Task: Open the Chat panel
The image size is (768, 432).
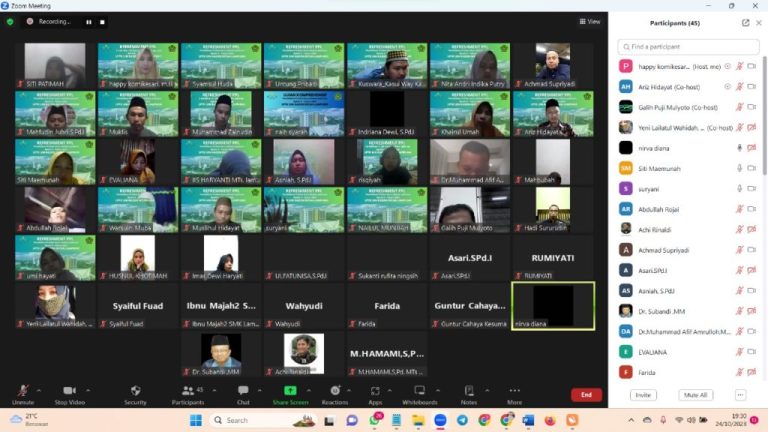Action: click(243, 395)
